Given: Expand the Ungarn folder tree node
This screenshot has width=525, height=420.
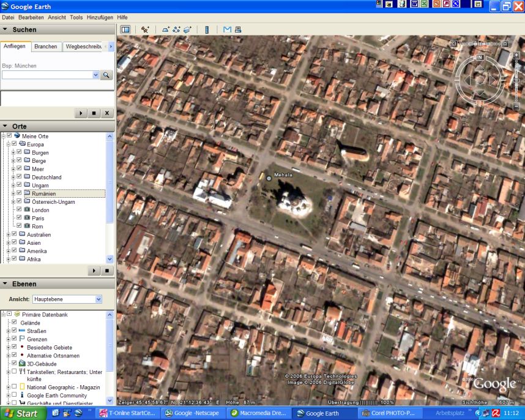Looking at the screenshot, I should pos(13,186).
